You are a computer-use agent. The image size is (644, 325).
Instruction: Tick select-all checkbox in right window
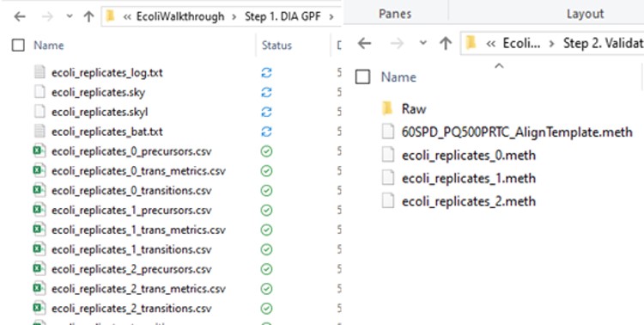362,77
